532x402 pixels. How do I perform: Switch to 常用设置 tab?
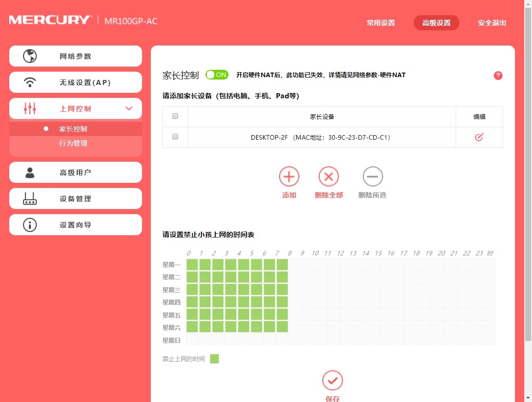click(381, 23)
